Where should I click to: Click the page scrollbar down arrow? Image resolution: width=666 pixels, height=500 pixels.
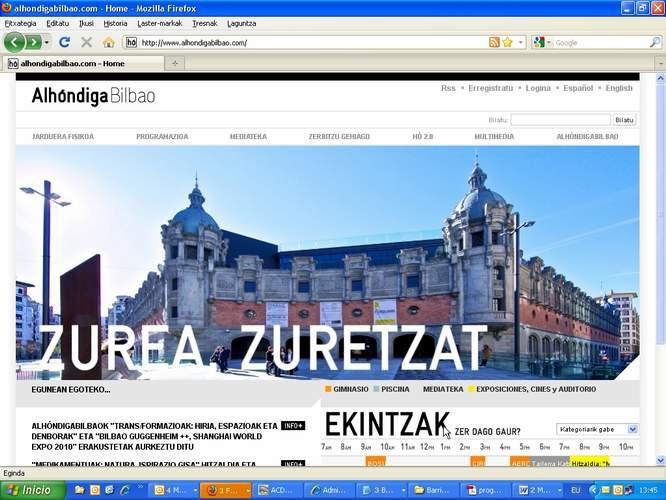click(x=660, y=460)
